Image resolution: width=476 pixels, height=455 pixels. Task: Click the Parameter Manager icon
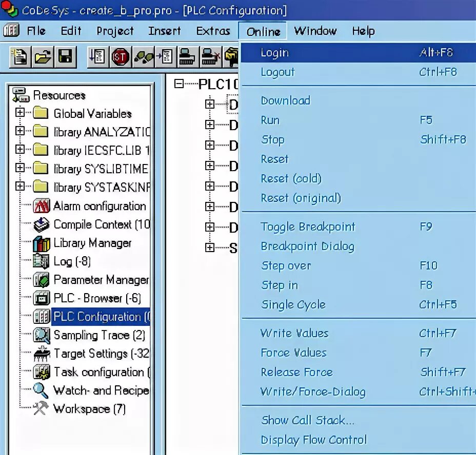41,280
